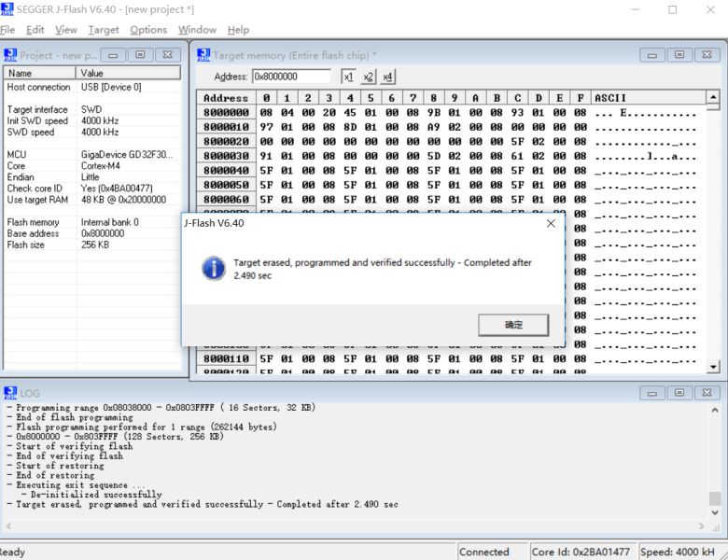Click memory address row 8000030
This screenshot has height=560, width=728.
(x=226, y=156)
